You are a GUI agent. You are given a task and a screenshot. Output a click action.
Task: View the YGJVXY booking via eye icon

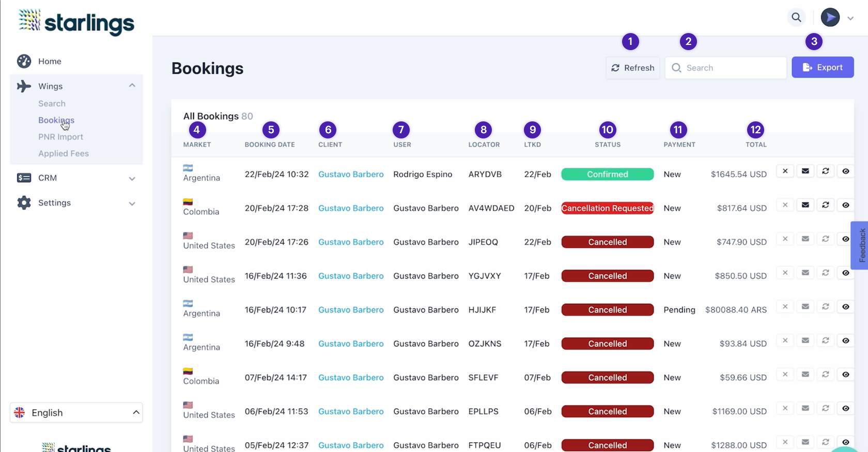[845, 273]
